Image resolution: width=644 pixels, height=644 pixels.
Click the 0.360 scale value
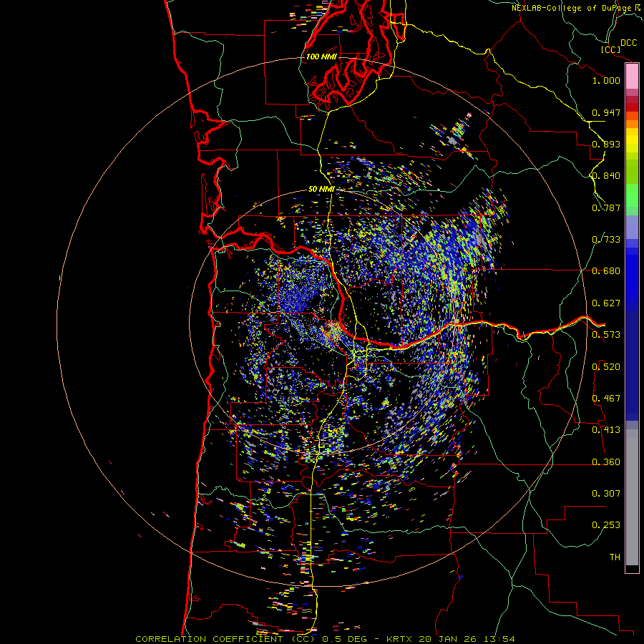[606, 462]
